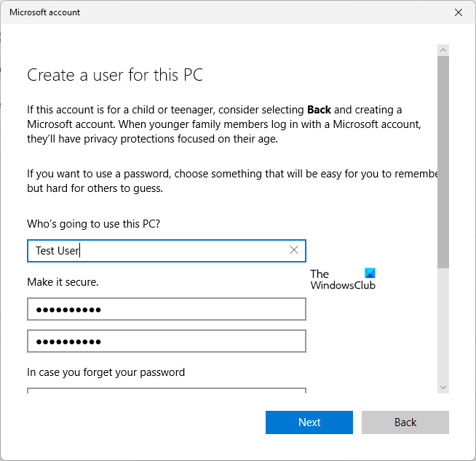This screenshot has width=476, height=461.
Task: Click the scrollbar up arrow
Action: 443,50
